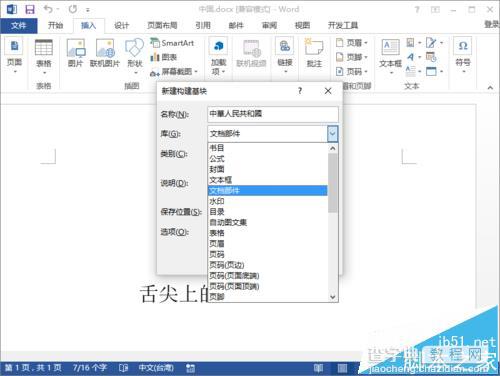The image size is (500, 376).
Task: Select 页码(页面底端) in the gallery list
Action: pyautogui.click(x=268, y=276)
